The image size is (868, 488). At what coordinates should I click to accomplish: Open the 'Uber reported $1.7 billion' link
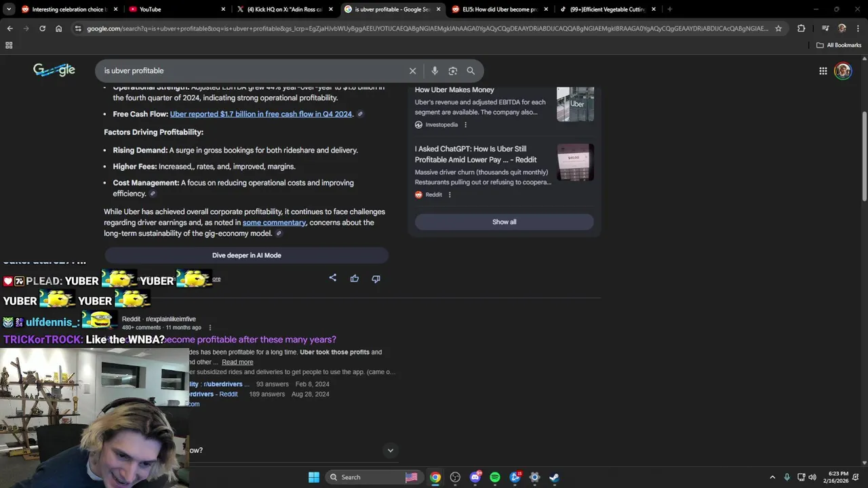tap(261, 114)
